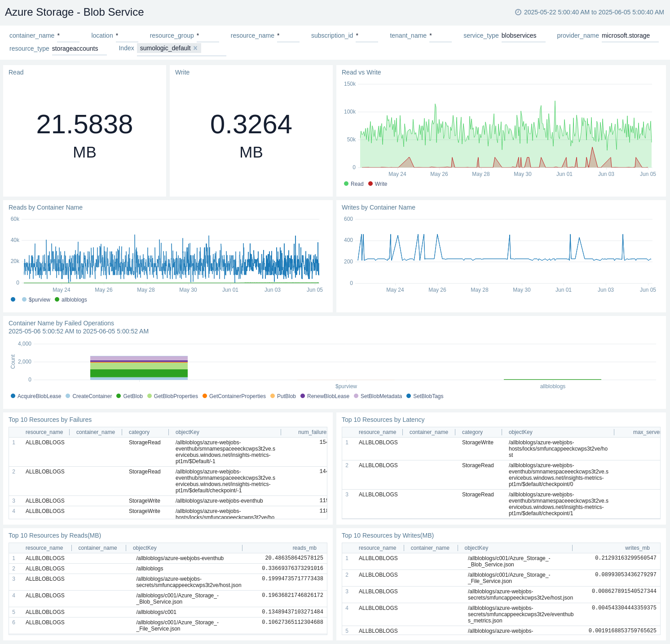Image resolution: width=670 pixels, height=644 pixels.
Task: Edit the subscription_id filter value
Action: click(x=367, y=35)
